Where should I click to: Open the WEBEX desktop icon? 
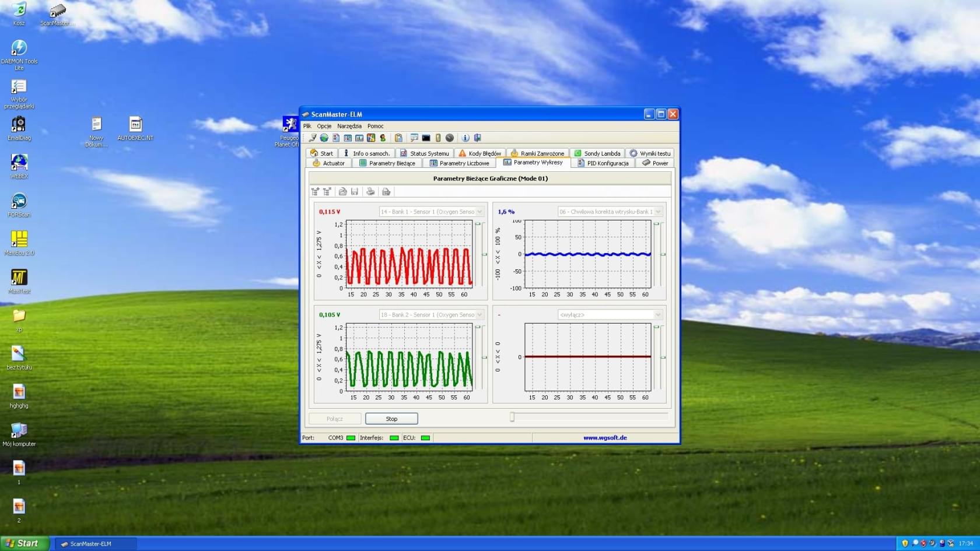[x=19, y=167]
